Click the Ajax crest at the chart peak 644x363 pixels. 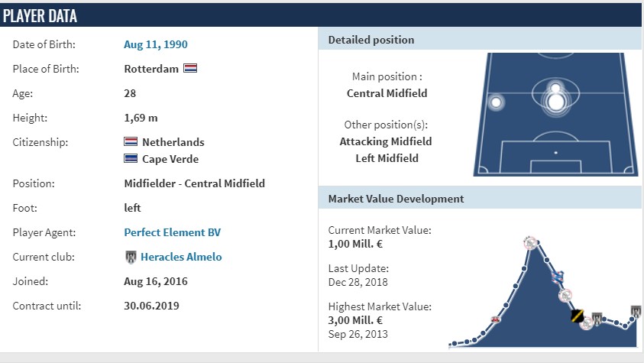click(530, 243)
